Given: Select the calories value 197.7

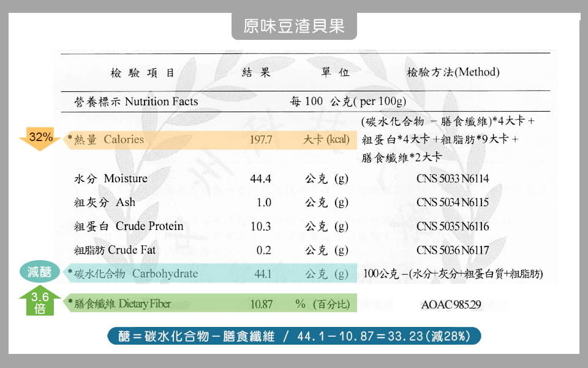Looking at the screenshot, I should pyautogui.click(x=261, y=140).
